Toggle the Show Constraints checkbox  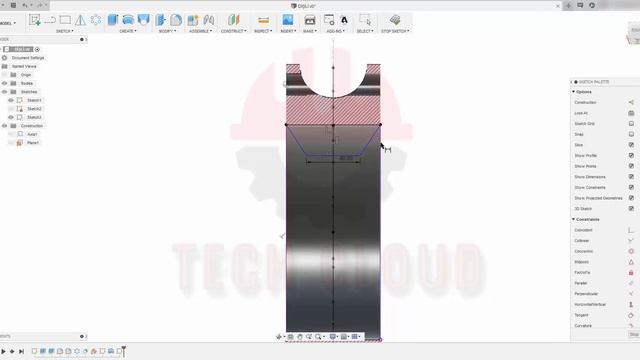631,187
